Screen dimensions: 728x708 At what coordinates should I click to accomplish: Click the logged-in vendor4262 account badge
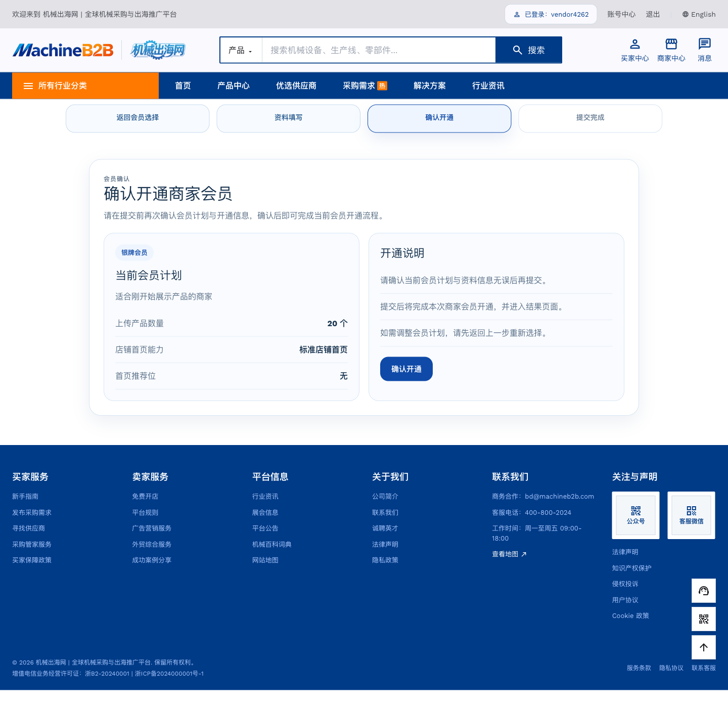(551, 14)
